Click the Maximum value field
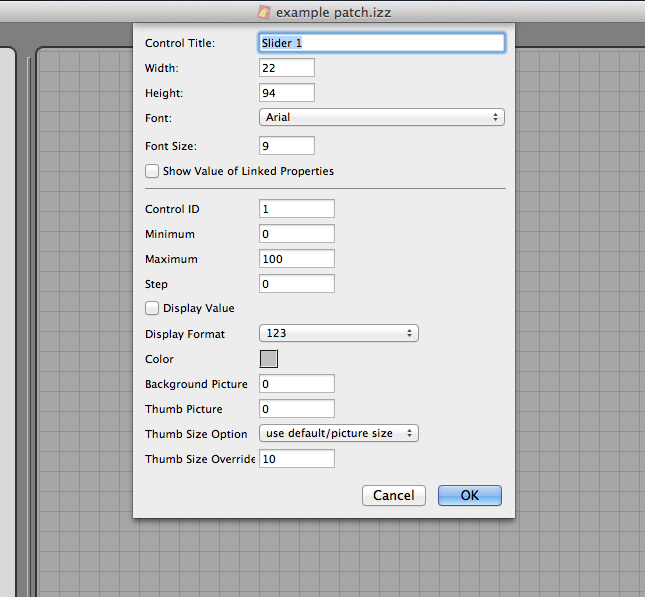The image size is (645, 597). (296, 259)
